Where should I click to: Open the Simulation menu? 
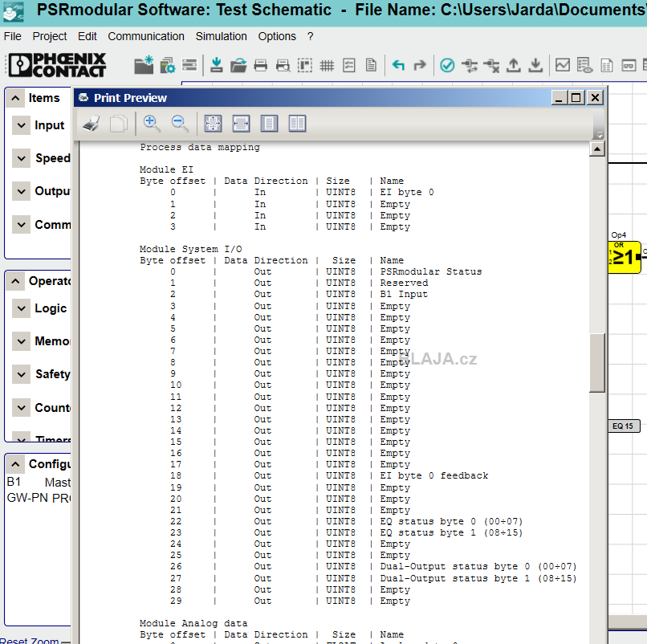click(x=222, y=36)
